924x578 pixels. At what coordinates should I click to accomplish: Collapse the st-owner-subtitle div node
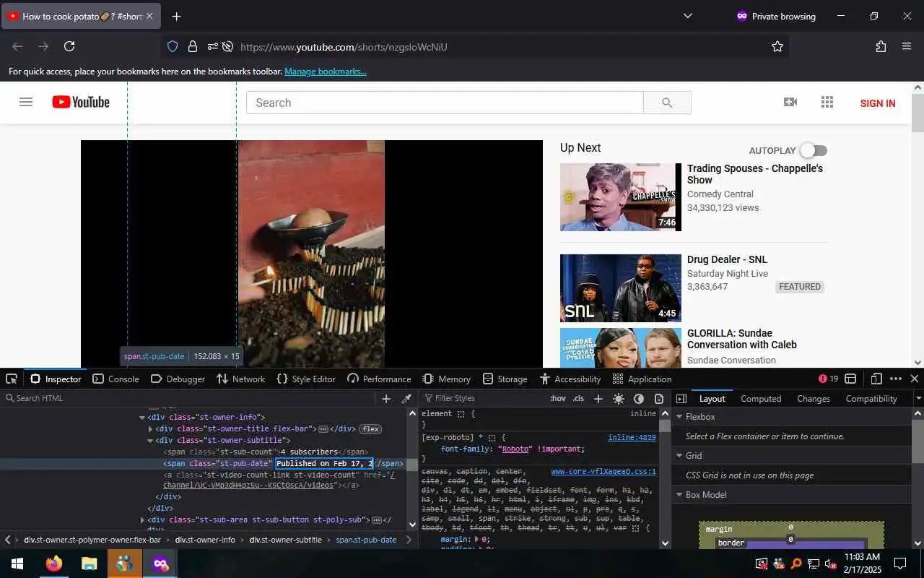(150, 441)
